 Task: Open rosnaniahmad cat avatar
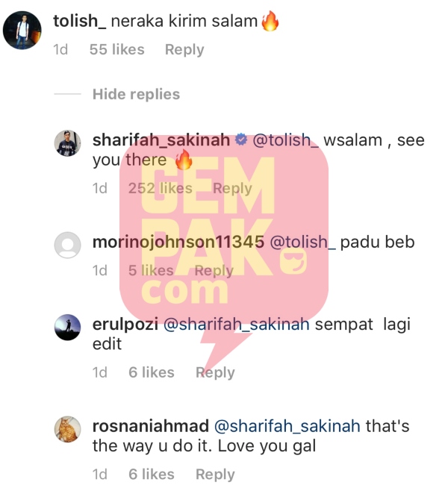(67, 429)
